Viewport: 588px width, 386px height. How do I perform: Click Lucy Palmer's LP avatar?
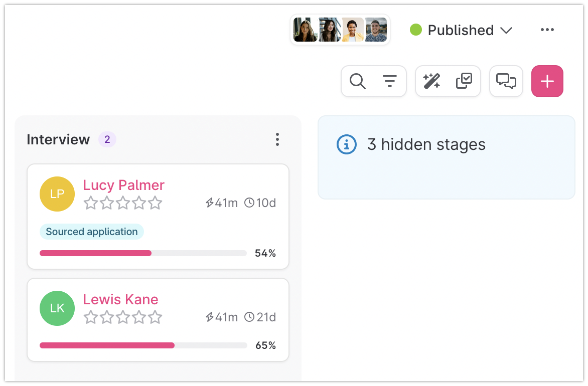57,194
